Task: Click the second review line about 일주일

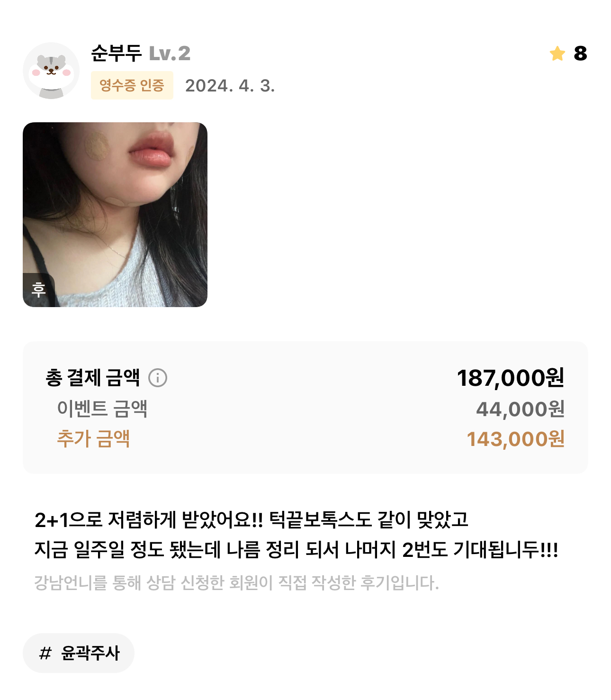Action: [297, 550]
